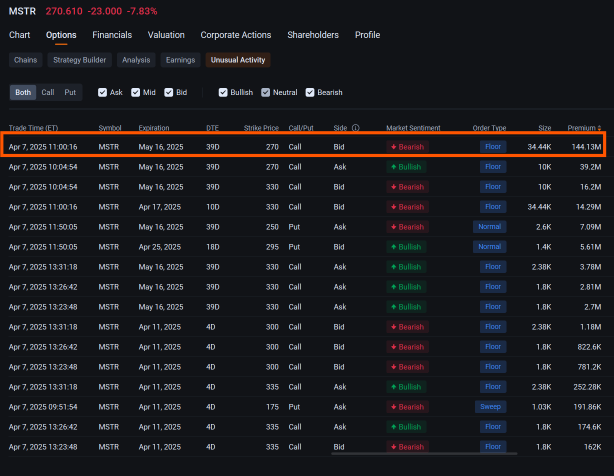614x476 pixels.
Task: Sort by the Market Sentiment header
Action: [413, 128]
